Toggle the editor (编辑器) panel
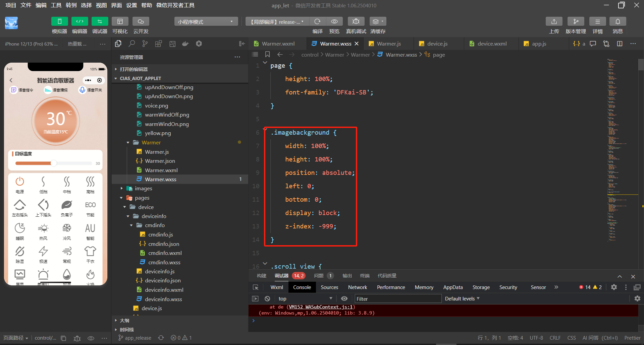This screenshot has height=345, width=644. click(79, 21)
